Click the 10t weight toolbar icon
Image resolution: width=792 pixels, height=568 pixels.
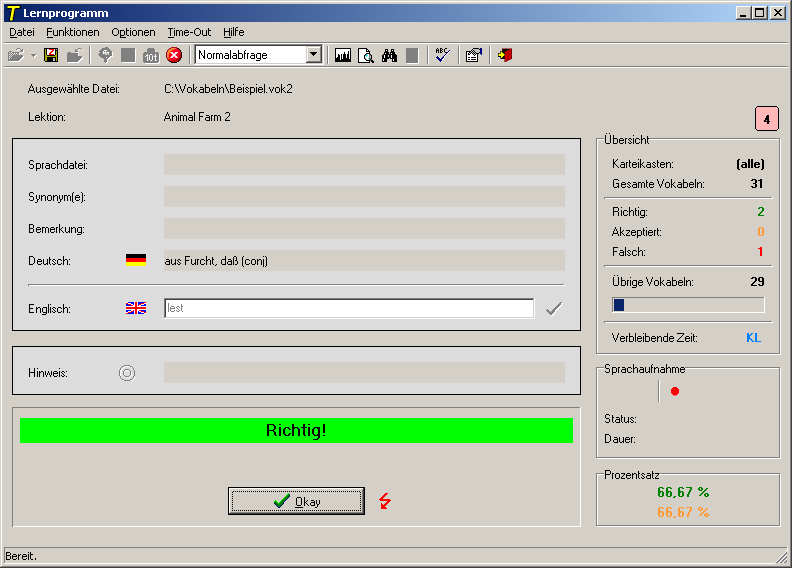pos(151,56)
